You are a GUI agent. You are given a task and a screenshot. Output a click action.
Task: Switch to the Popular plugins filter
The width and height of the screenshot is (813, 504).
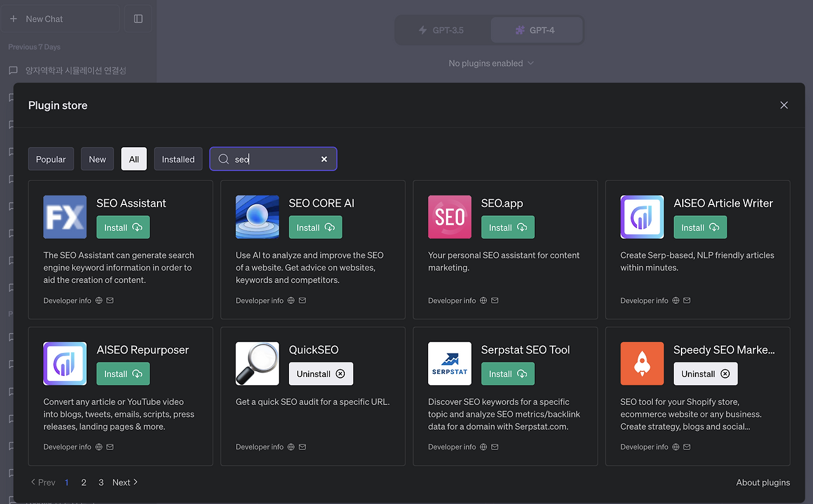[51, 159]
